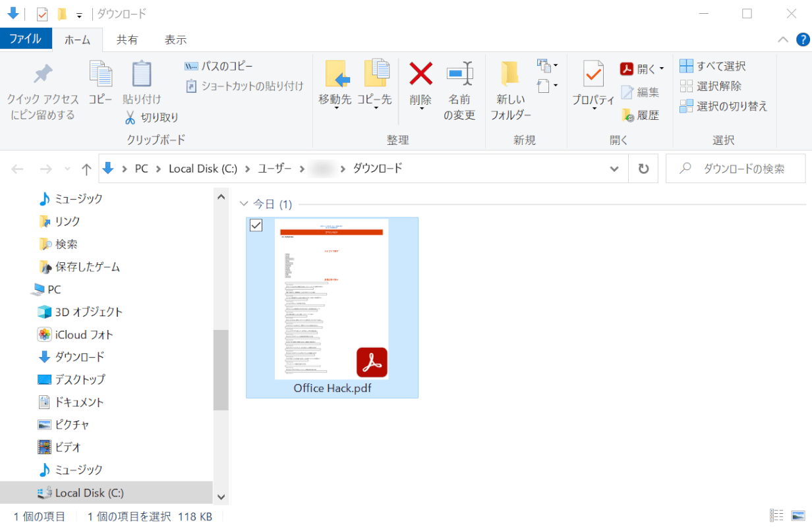The height and width of the screenshot is (527, 812).
Task: Pin to Quick Access icon
Action: click(x=43, y=74)
